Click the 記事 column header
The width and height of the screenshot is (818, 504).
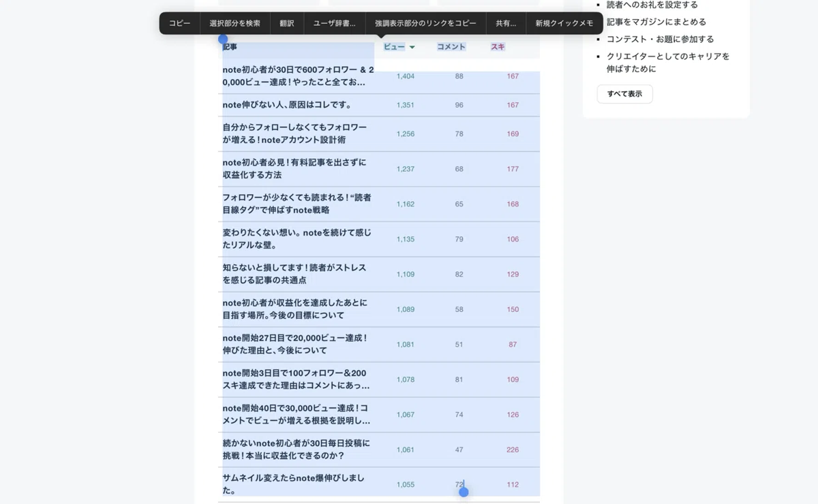(230, 47)
